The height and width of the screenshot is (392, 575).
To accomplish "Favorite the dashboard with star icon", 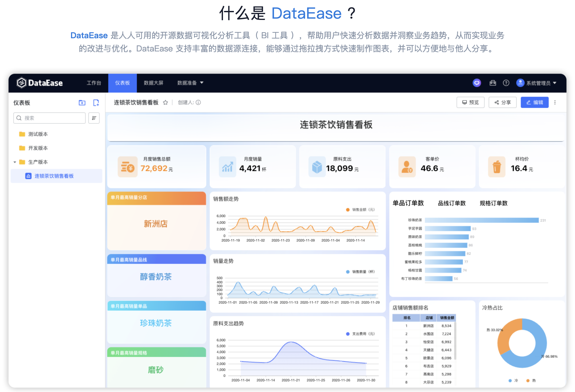I will 165,102.
